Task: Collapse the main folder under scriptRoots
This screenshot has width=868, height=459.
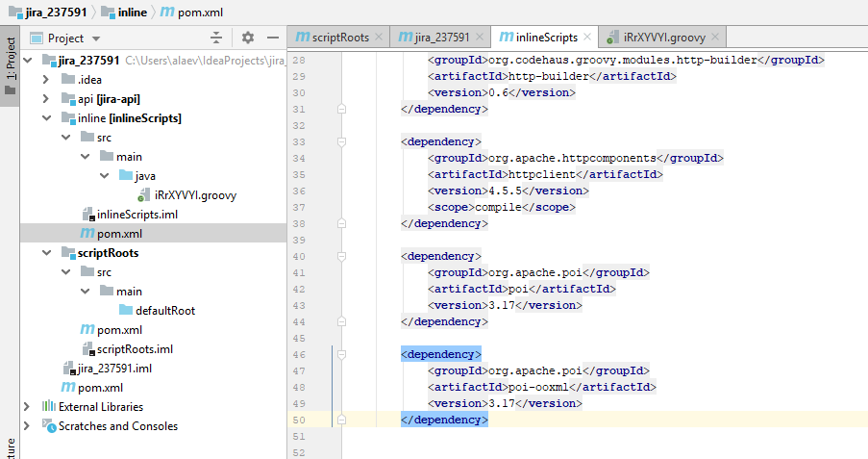Action: click(86, 291)
